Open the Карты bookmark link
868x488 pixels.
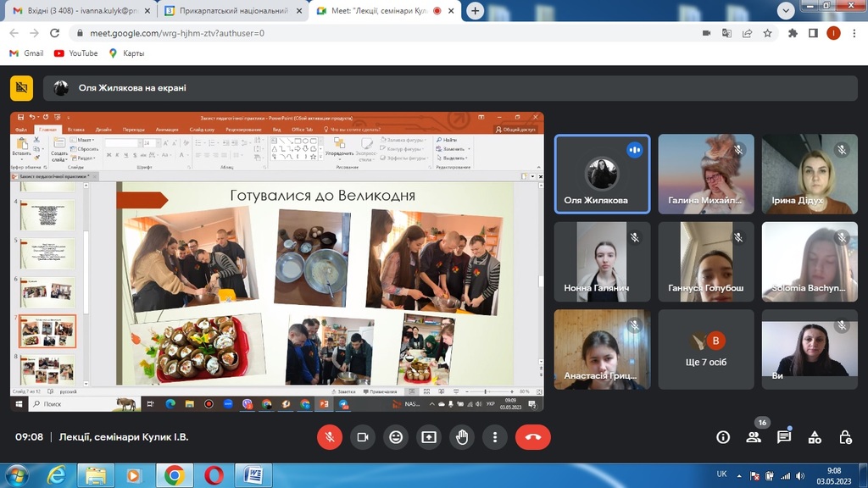(126, 53)
